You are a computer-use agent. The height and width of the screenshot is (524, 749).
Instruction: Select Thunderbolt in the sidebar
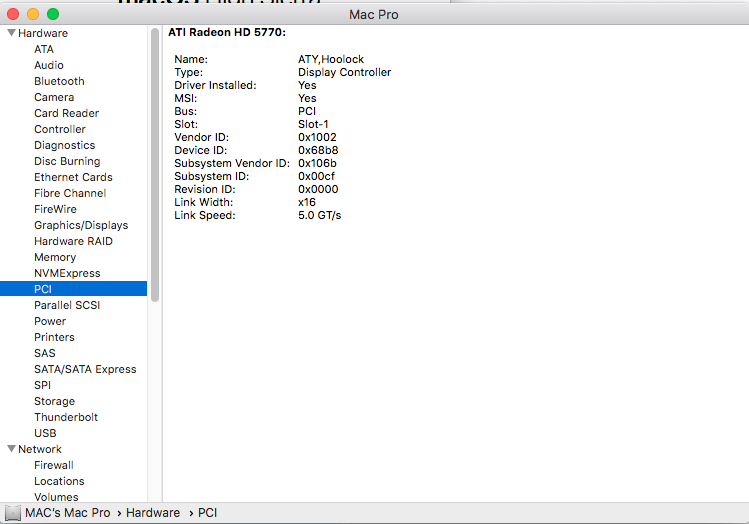(x=65, y=417)
